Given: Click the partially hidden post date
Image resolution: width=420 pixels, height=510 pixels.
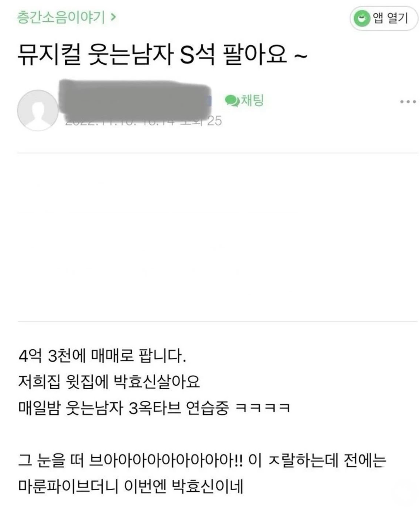Looking at the screenshot, I should [x=119, y=121].
